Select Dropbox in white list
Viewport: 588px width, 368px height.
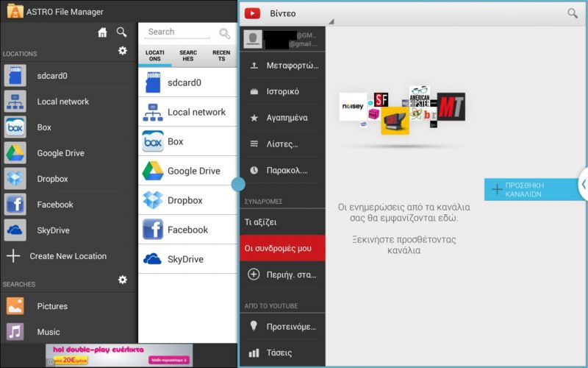click(188, 200)
